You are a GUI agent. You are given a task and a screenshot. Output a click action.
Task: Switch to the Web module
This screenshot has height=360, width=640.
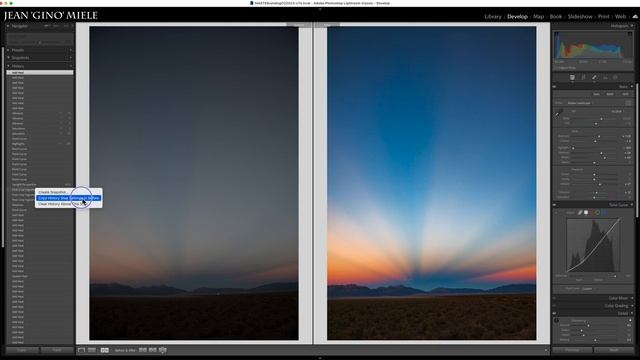coord(620,17)
